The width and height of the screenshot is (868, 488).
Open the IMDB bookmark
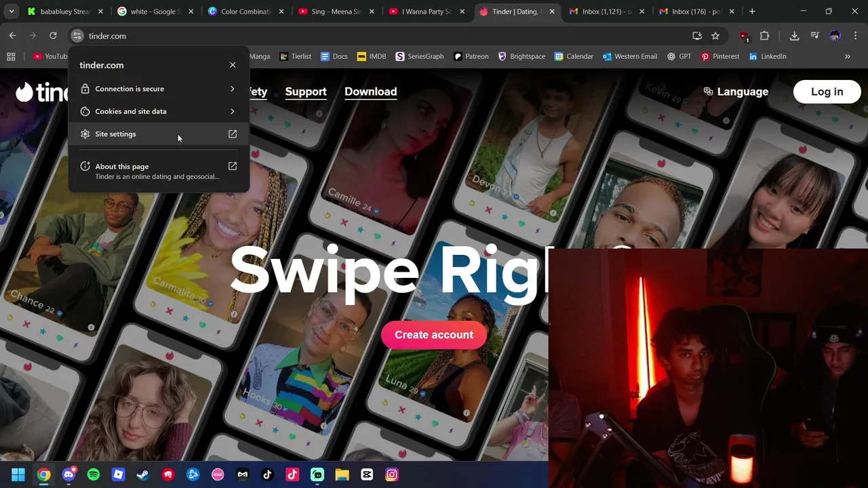click(372, 56)
